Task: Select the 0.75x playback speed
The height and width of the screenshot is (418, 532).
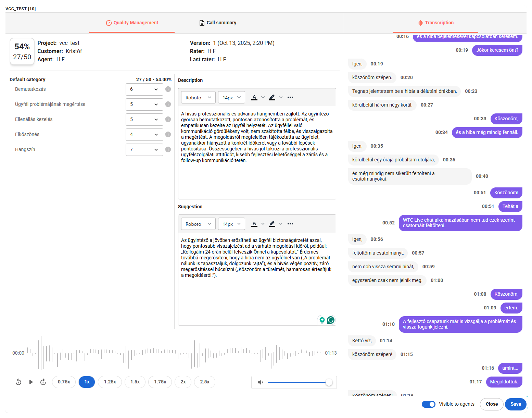Action: tap(64, 382)
